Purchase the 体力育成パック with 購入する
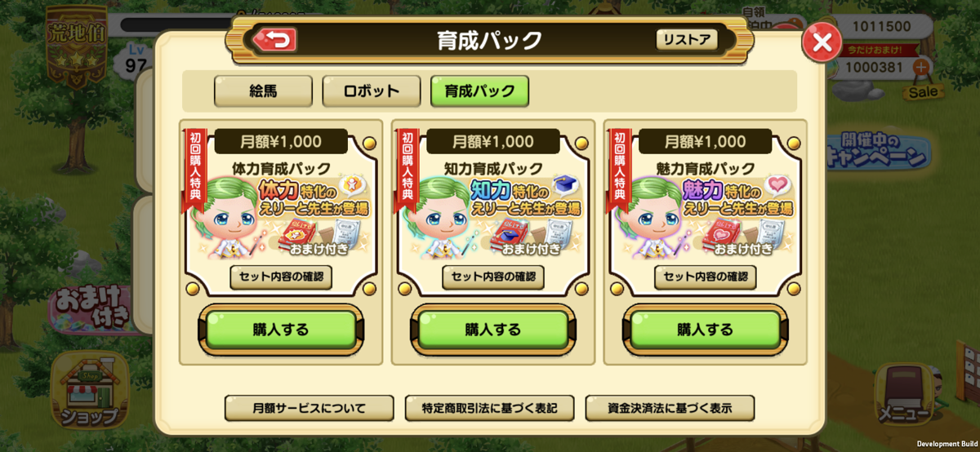Screen dimensions: 980x452 tap(281, 330)
